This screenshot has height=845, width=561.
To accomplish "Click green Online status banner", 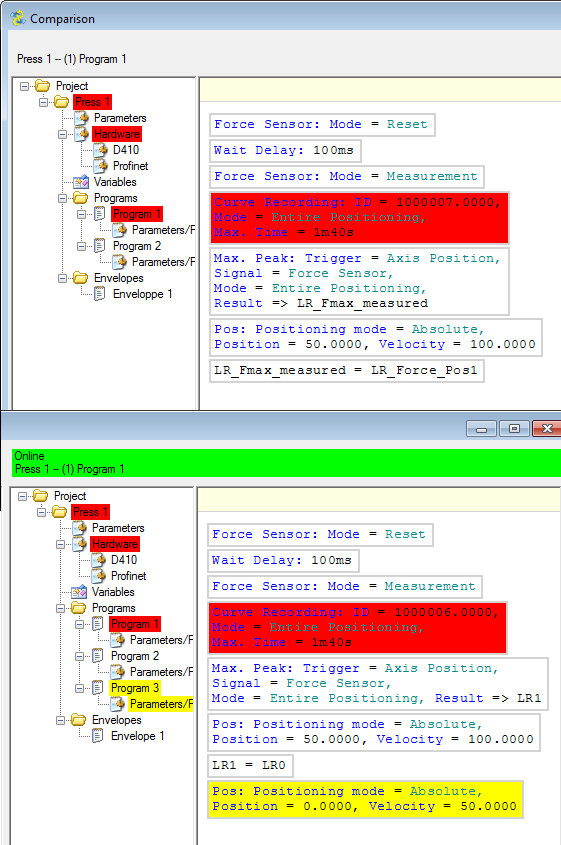I will (286, 462).
